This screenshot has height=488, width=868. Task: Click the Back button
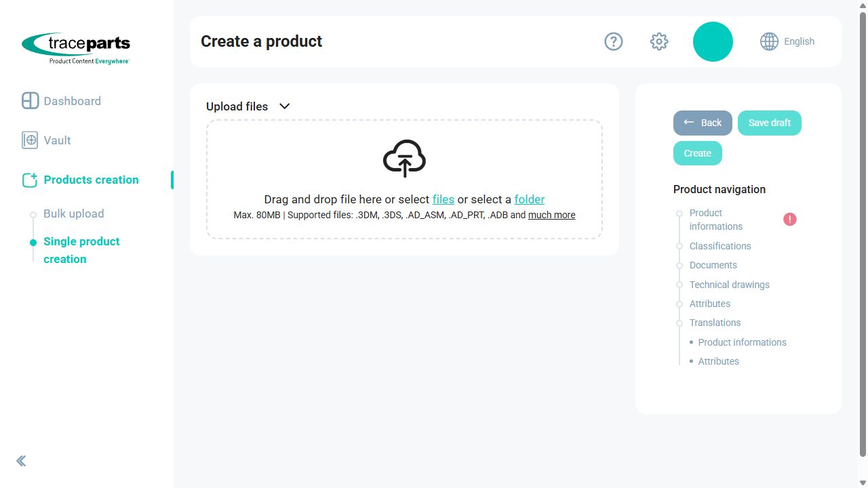coord(703,123)
